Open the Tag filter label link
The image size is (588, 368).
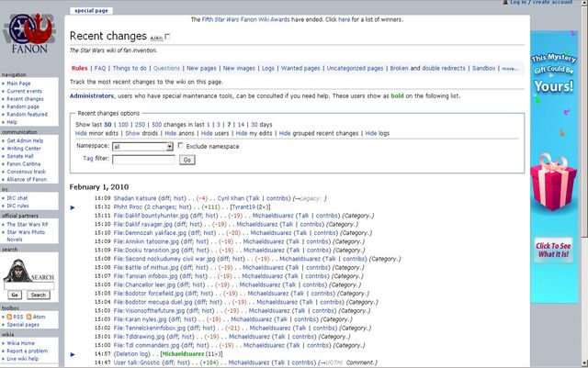pos(88,158)
